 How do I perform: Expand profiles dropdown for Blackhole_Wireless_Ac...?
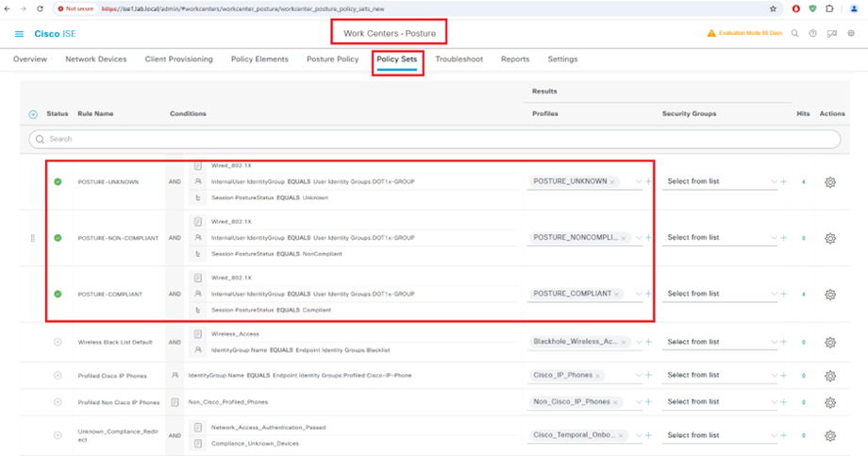(639, 342)
